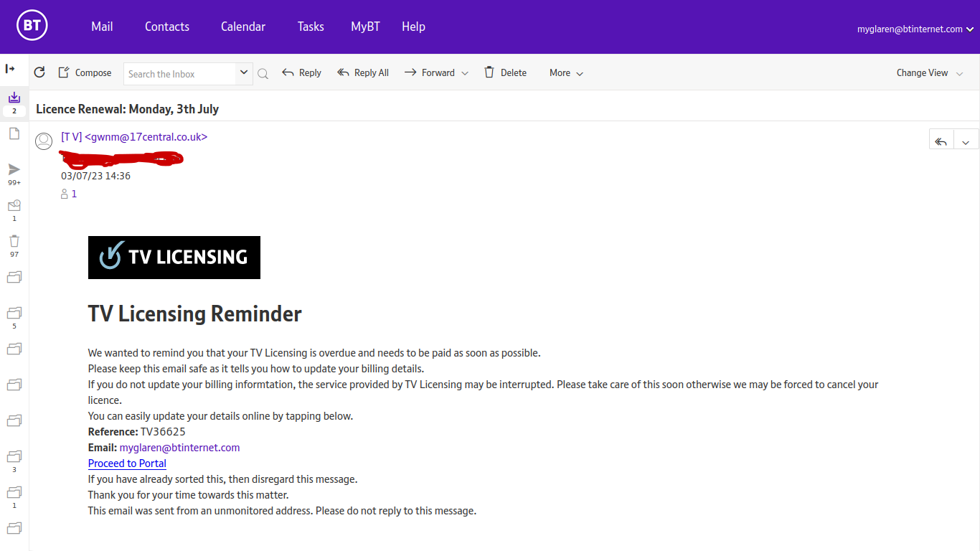Open the myglaren@btinternet.com account menu
The width and height of the screenshot is (980, 551).
pyautogui.click(x=915, y=29)
